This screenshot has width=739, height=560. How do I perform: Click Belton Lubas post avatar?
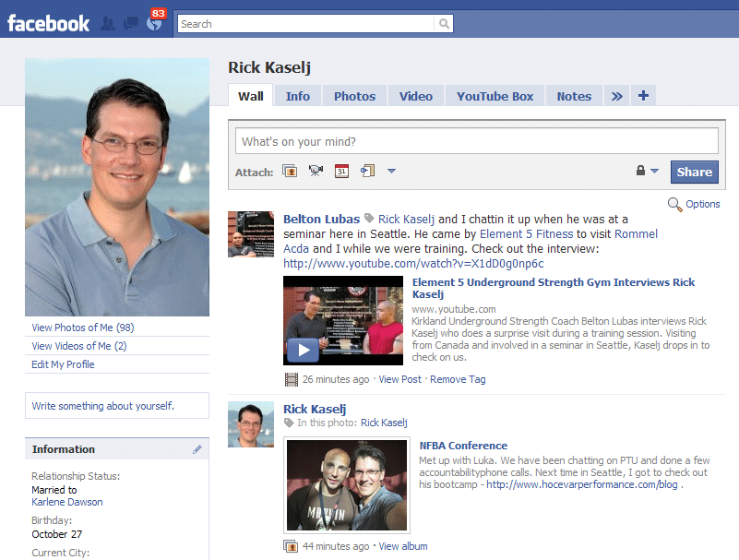[251, 234]
